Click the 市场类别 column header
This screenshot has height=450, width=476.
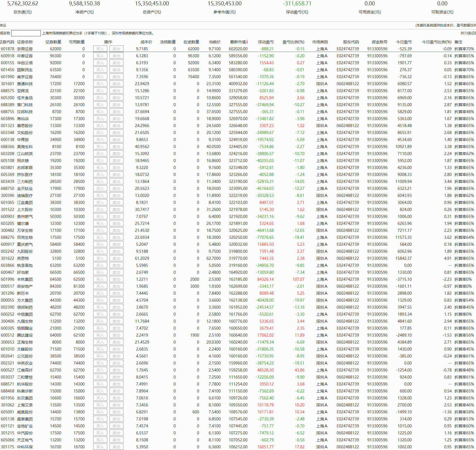click(320, 42)
